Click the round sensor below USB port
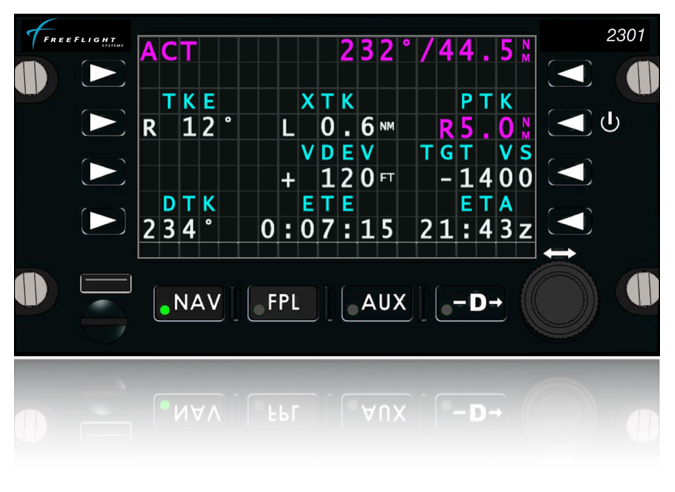The width and height of the screenshot is (675, 492). (x=105, y=319)
